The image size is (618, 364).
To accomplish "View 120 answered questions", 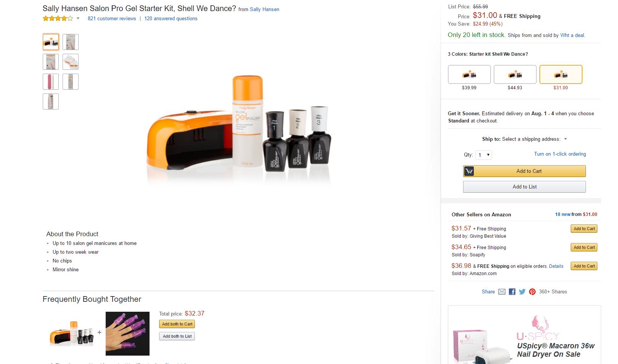I will [171, 18].
